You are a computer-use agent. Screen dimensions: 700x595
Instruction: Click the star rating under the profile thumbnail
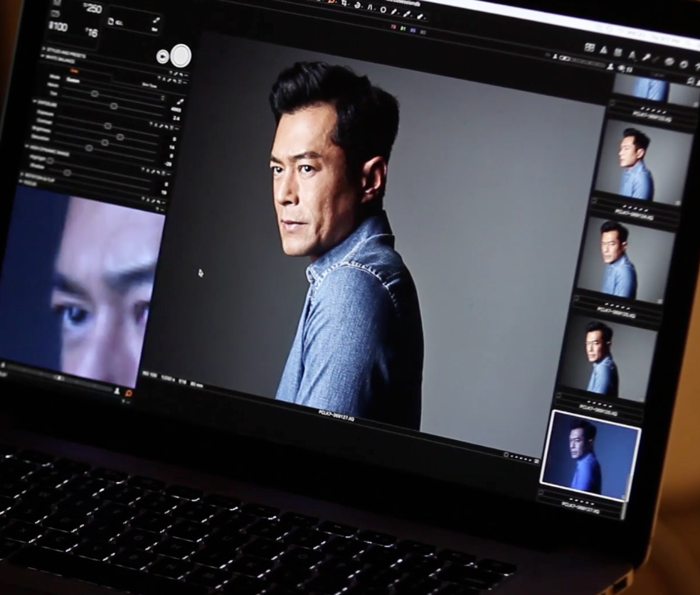[x=636, y=208]
